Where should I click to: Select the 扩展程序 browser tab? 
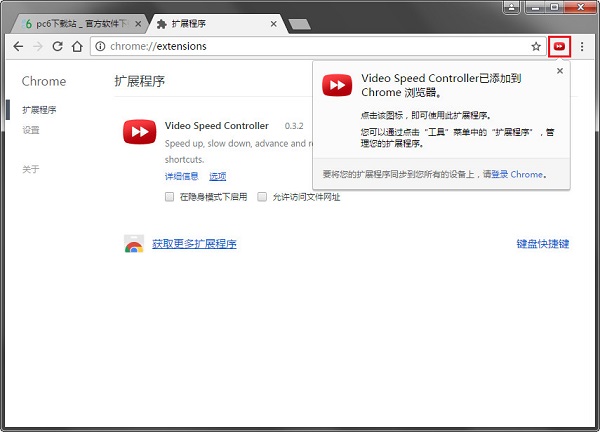[218, 24]
